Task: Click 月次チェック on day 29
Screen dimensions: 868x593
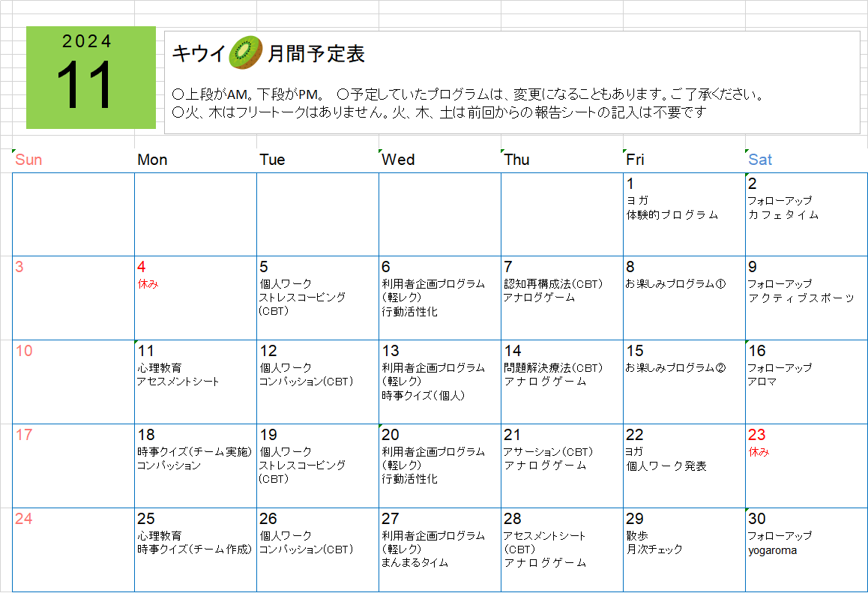Action: pyautogui.click(x=654, y=550)
